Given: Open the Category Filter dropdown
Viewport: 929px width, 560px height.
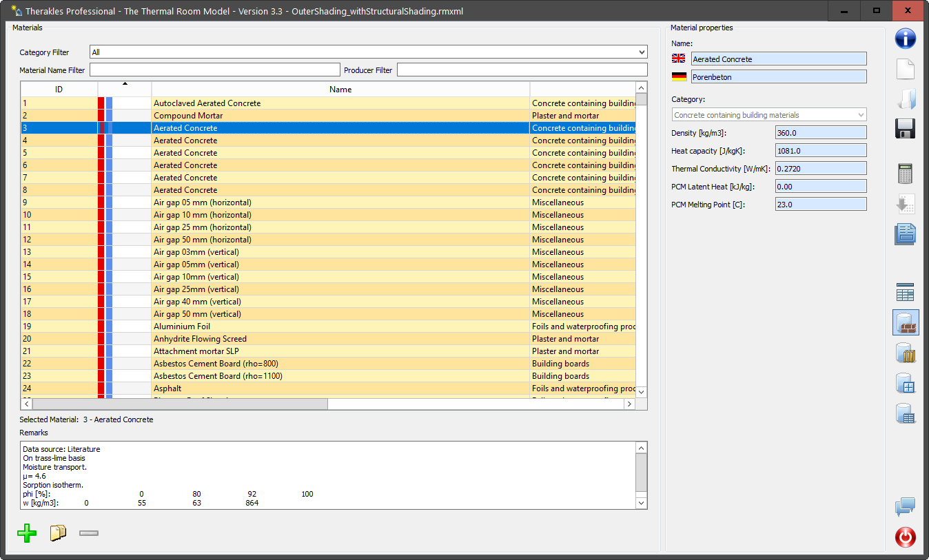Looking at the screenshot, I should (x=369, y=52).
